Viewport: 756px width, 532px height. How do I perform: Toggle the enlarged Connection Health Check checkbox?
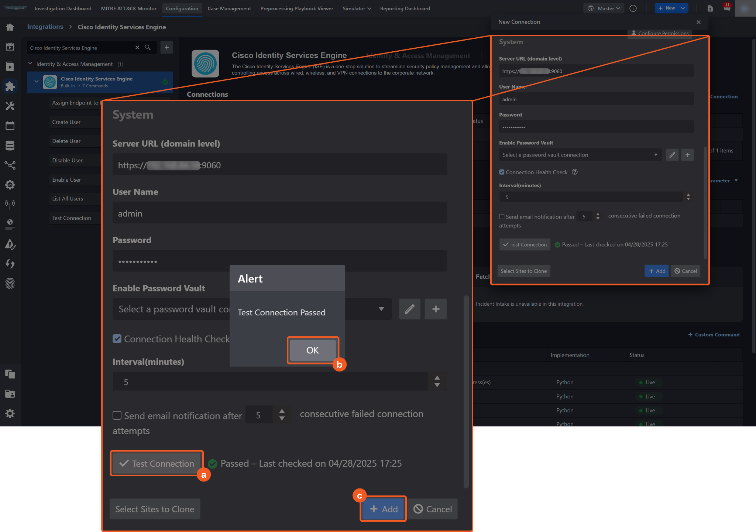tap(117, 339)
